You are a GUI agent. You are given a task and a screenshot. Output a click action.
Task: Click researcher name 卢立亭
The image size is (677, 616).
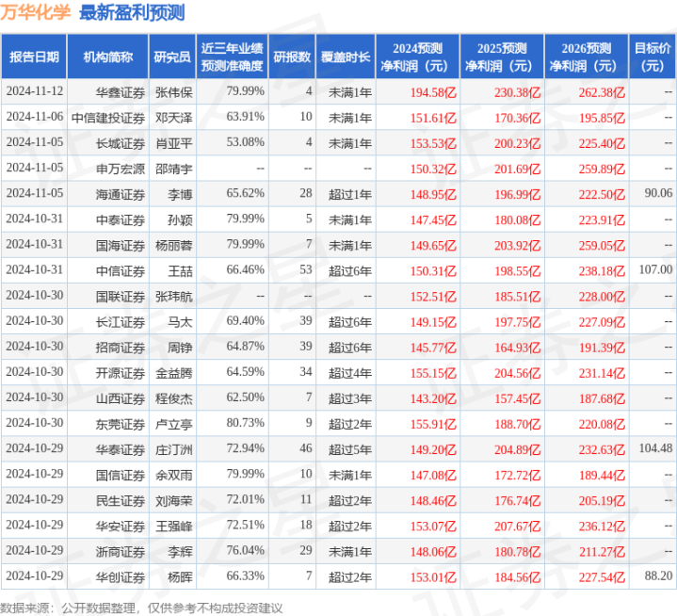173,424
